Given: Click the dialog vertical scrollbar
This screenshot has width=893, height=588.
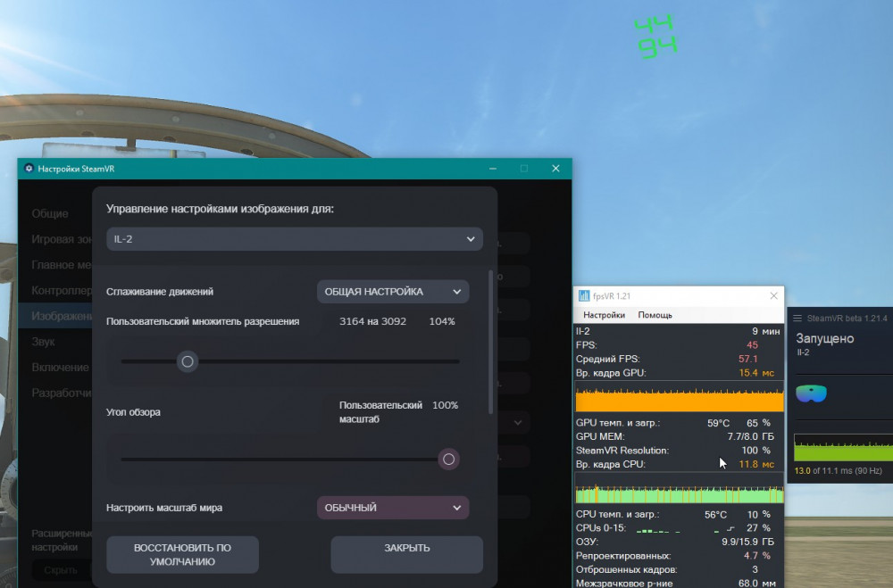Looking at the screenshot, I should [490, 342].
